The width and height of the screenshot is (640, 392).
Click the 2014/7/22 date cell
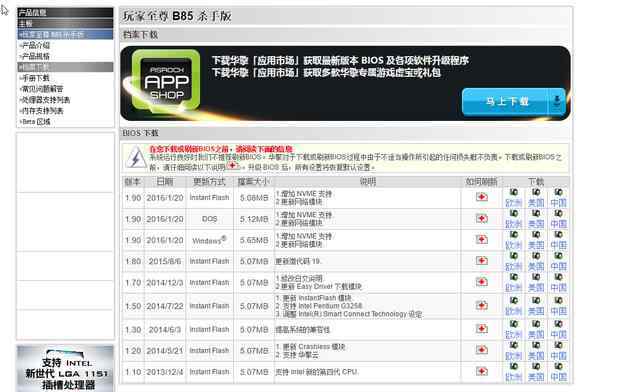point(165,306)
